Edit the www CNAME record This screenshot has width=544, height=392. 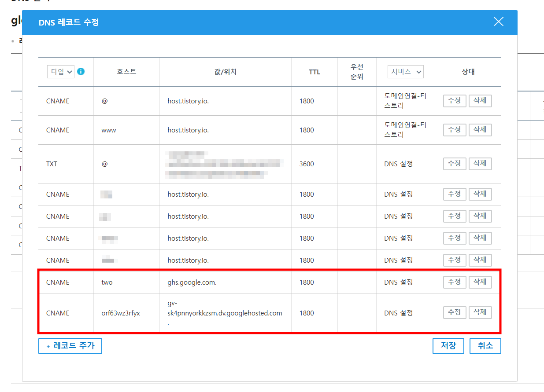tap(455, 130)
